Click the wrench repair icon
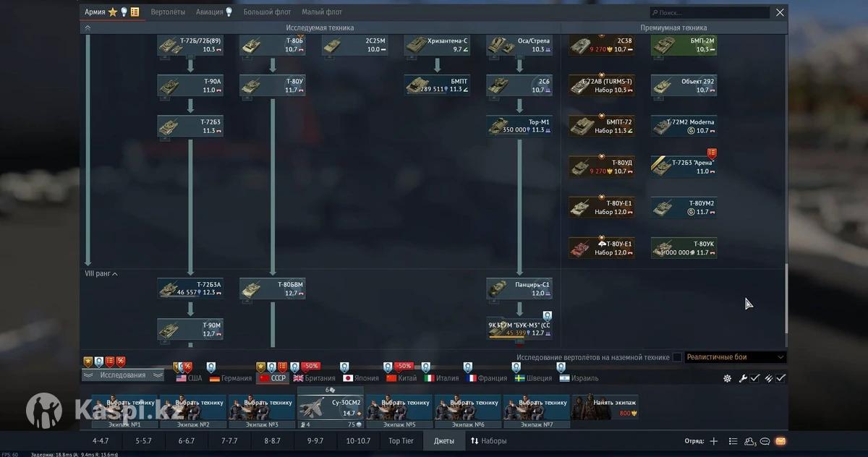This screenshot has height=457, width=868. pos(743,378)
